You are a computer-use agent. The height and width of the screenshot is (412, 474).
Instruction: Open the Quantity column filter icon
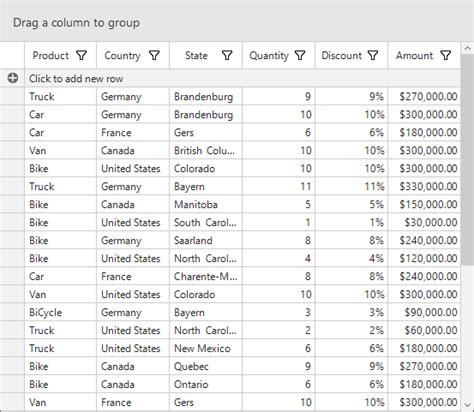pyautogui.click(x=300, y=55)
